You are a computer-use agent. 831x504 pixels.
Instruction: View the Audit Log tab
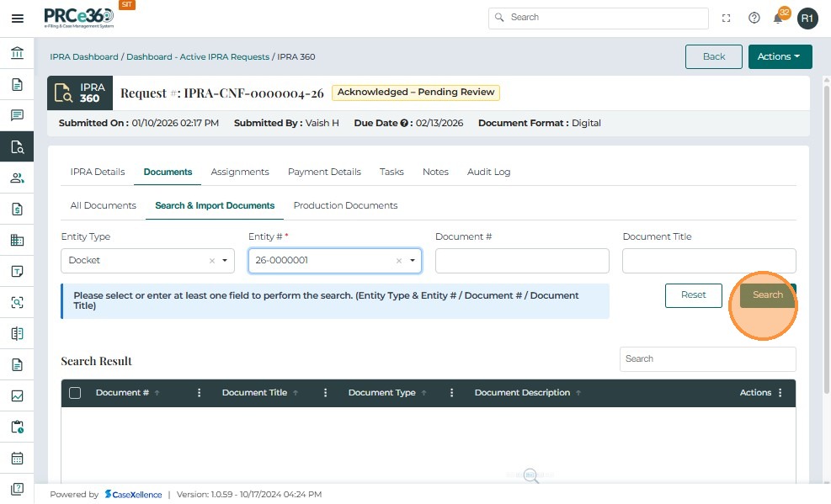pyautogui.click(x=488, y=172)
